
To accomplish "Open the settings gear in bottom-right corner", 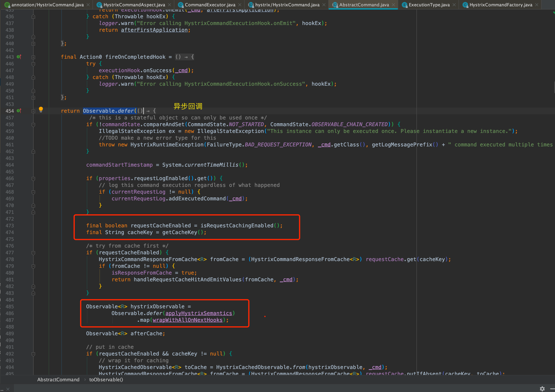I will point(542,389).
